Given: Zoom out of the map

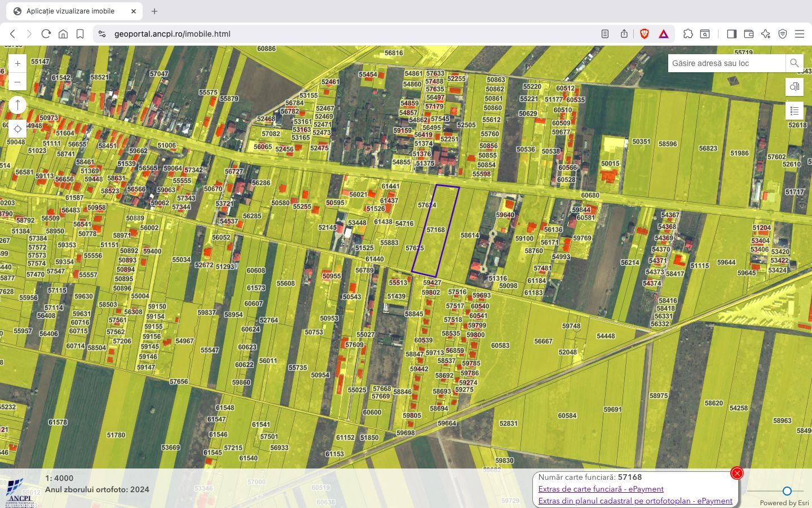Looking at the screenshot, I should pyautogui.click(x=17, y=81).
